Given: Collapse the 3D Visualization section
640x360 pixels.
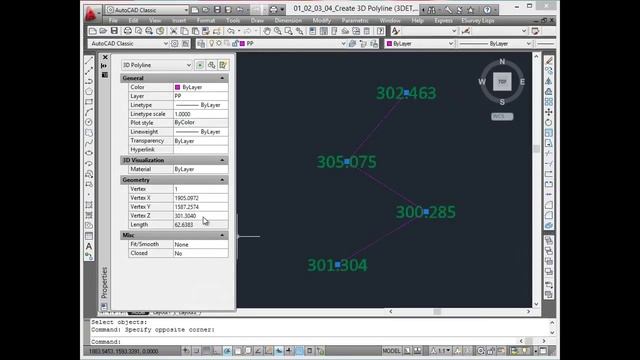Looking at the screenshot, I should click(222, 160).
